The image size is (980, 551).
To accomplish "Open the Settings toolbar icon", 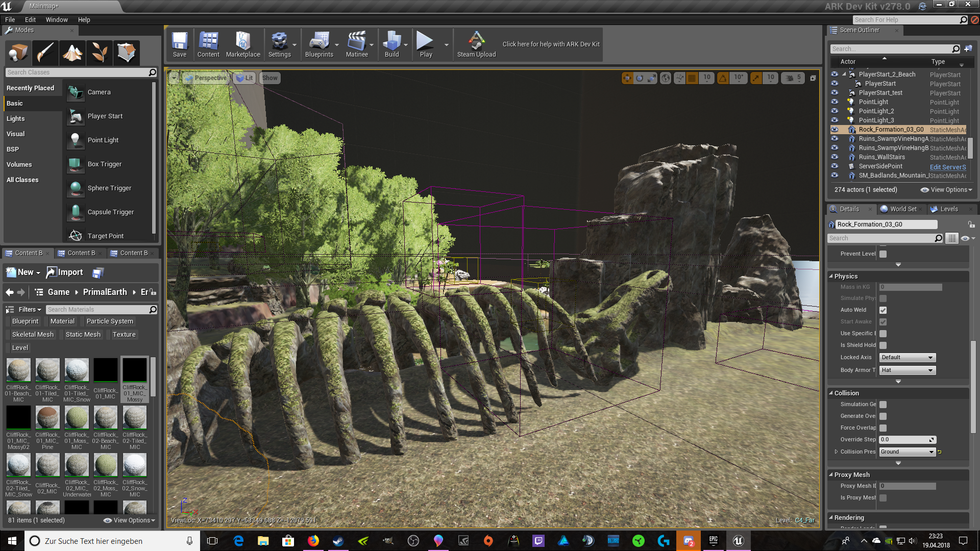I will (279, 44).
